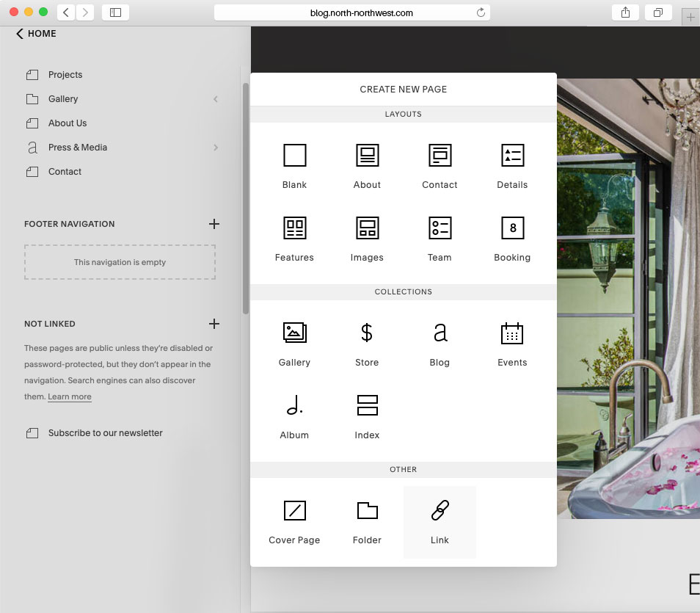Toggle the Safari sidebar button
Screen dimensions: 700x613
pyautogui.click(x=115, y=12)
